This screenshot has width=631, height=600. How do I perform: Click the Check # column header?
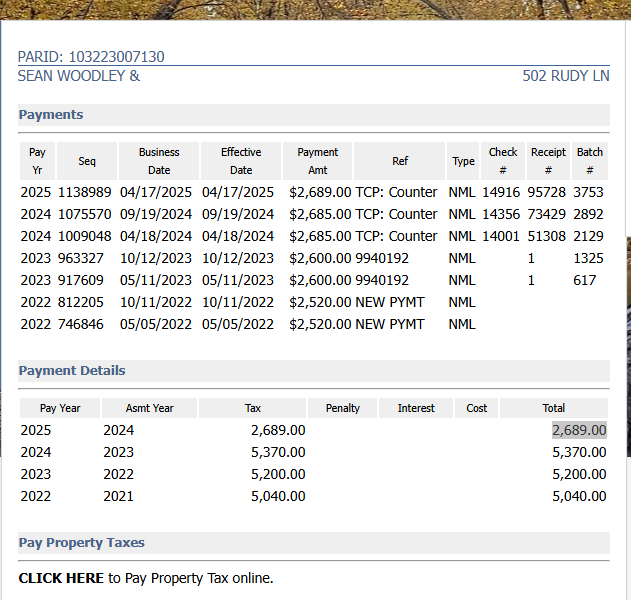(x=503, y=161)
